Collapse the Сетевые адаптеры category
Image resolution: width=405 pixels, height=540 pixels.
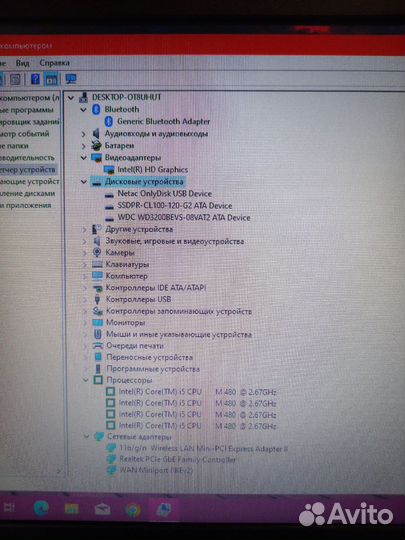pyautogui.click(x=86, y=437)
